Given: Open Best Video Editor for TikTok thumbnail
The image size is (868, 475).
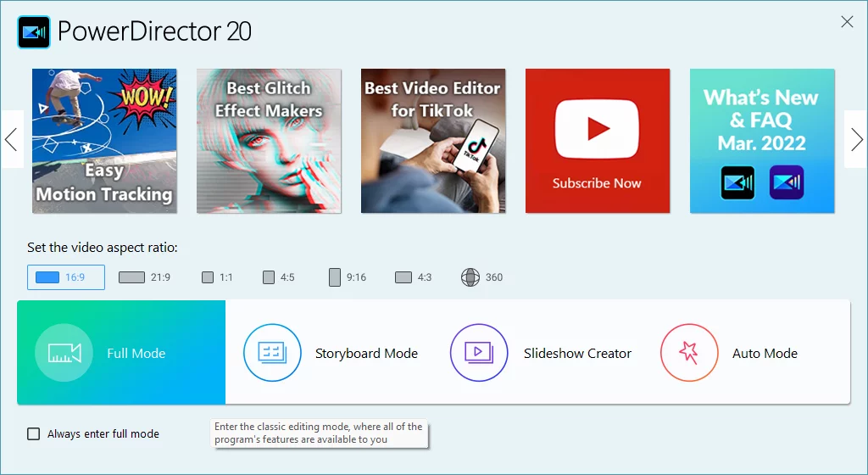Looking at the screenshot, I should point(433,141).
